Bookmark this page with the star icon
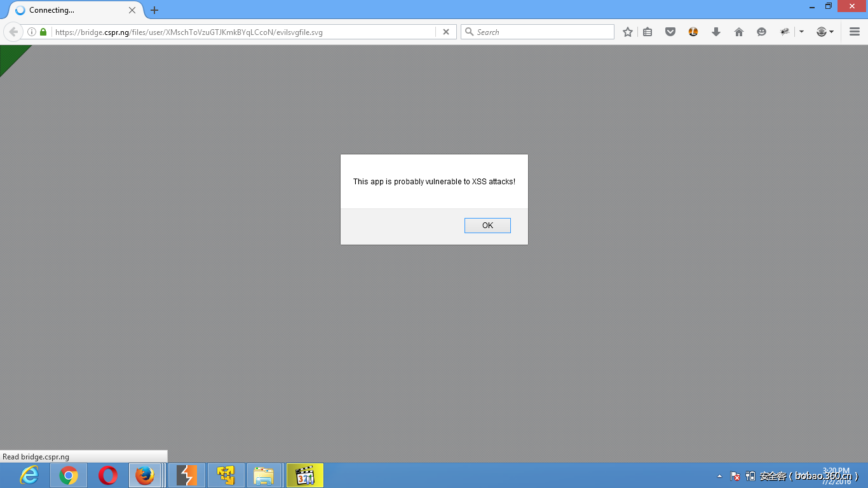This screenshot has width=868, height=488. point(627,31)
